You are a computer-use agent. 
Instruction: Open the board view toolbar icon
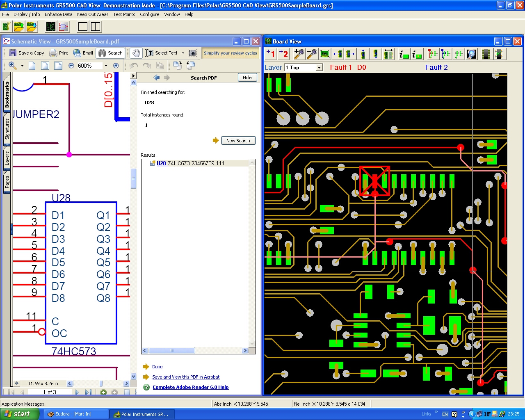51,27
